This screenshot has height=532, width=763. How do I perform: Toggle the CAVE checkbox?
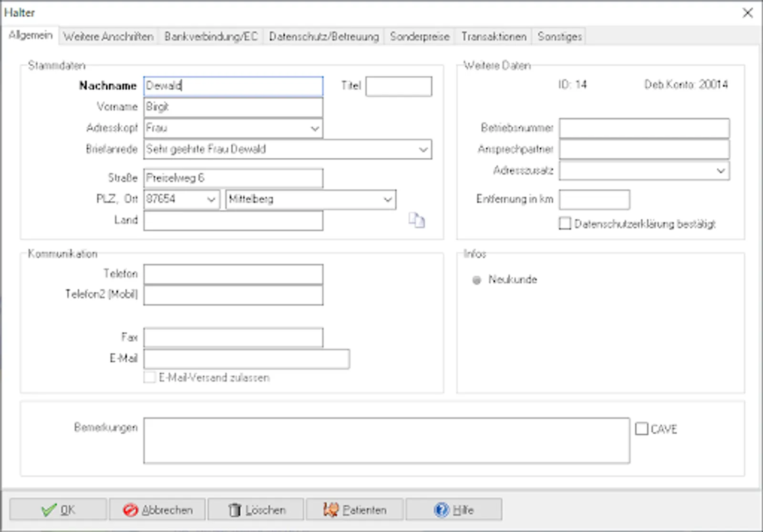642,429
